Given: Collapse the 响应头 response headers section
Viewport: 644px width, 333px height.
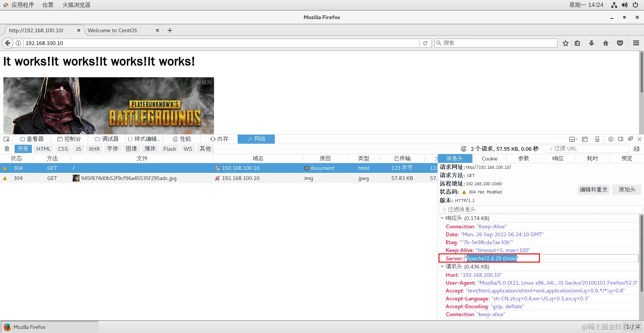Looking at the screenshot, I should click(x=442, y=218).
